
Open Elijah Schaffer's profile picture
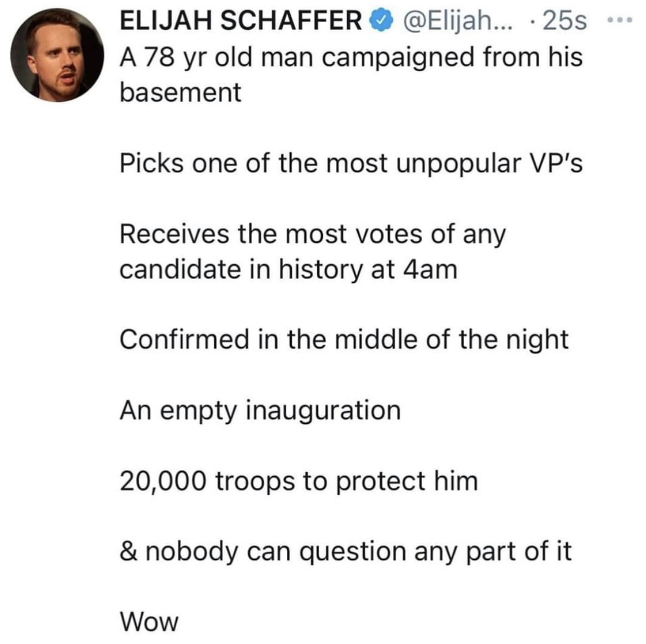pyautogui.click(x=57, y=55)
